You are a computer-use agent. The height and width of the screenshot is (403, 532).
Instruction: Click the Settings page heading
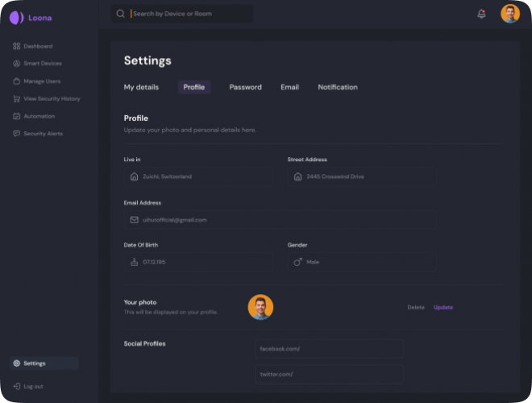coord(148,60)
